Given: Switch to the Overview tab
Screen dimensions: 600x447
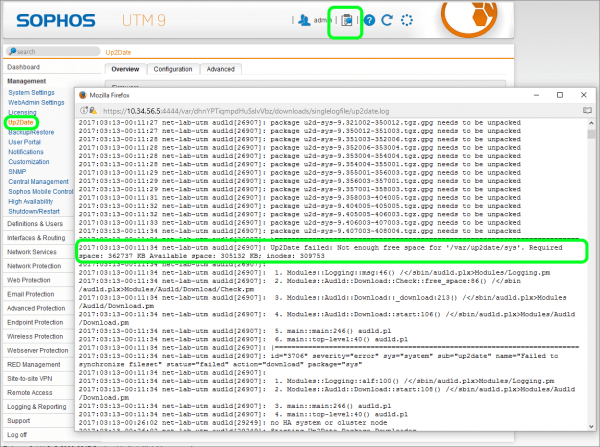Looking at the screenshot, I should click(x=125, y=69).
